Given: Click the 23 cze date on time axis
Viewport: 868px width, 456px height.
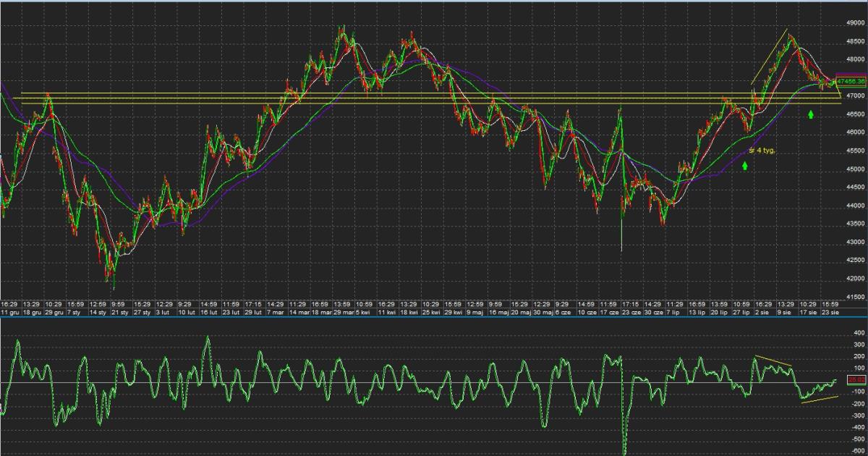Looking at the screenshot, I should click(630, 312).
